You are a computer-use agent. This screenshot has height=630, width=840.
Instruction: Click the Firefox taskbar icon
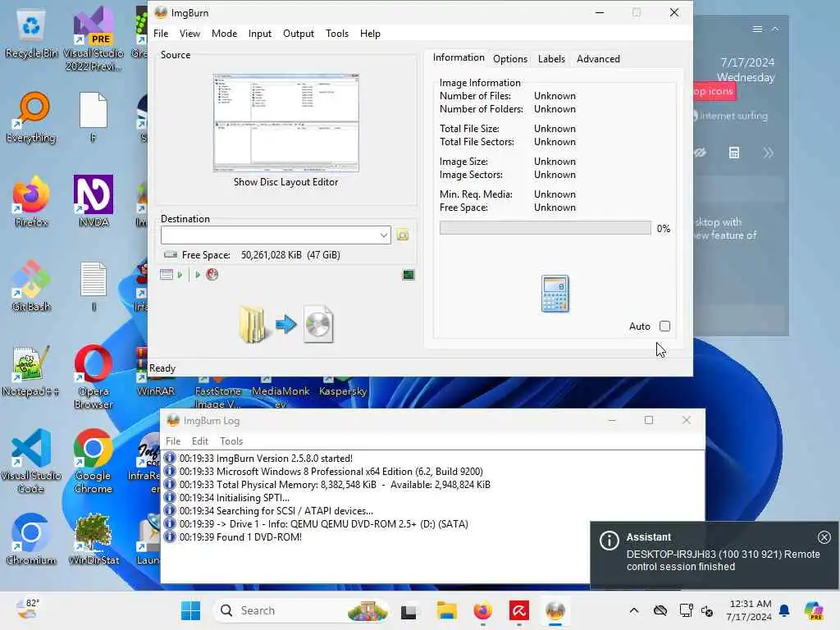[x=482, y=610]
